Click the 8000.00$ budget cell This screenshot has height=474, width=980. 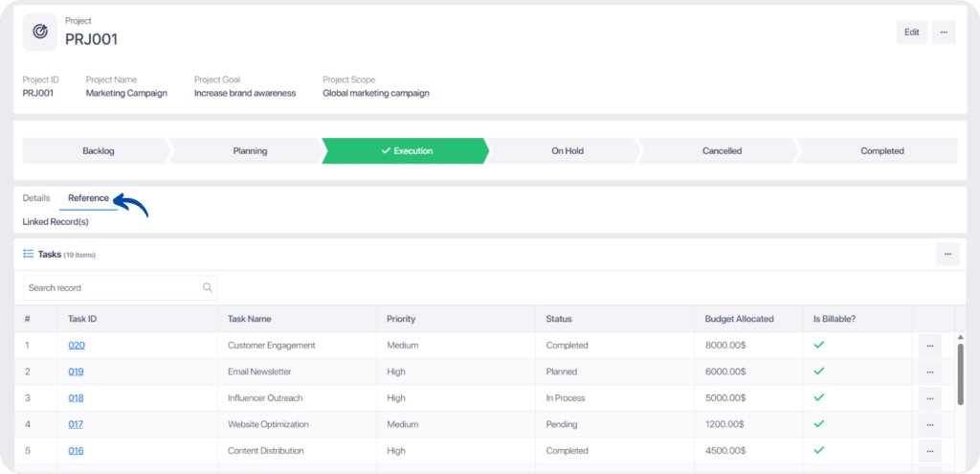point(725,345)
